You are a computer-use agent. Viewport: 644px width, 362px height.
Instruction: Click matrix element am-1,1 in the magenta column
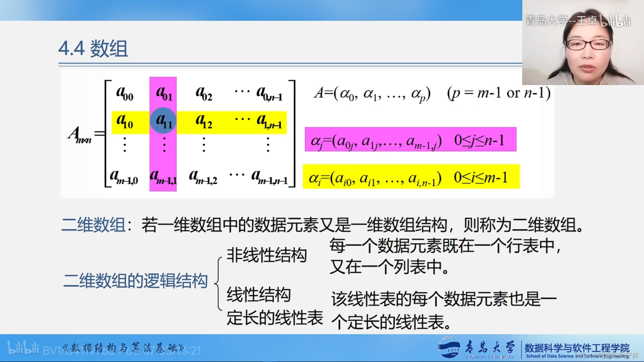pos(163,177)
